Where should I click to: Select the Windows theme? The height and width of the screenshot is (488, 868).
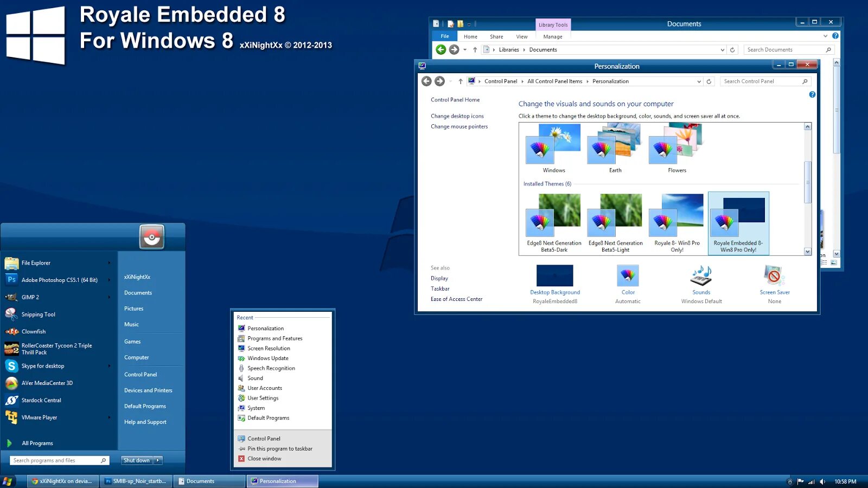[x=554, y=149]
